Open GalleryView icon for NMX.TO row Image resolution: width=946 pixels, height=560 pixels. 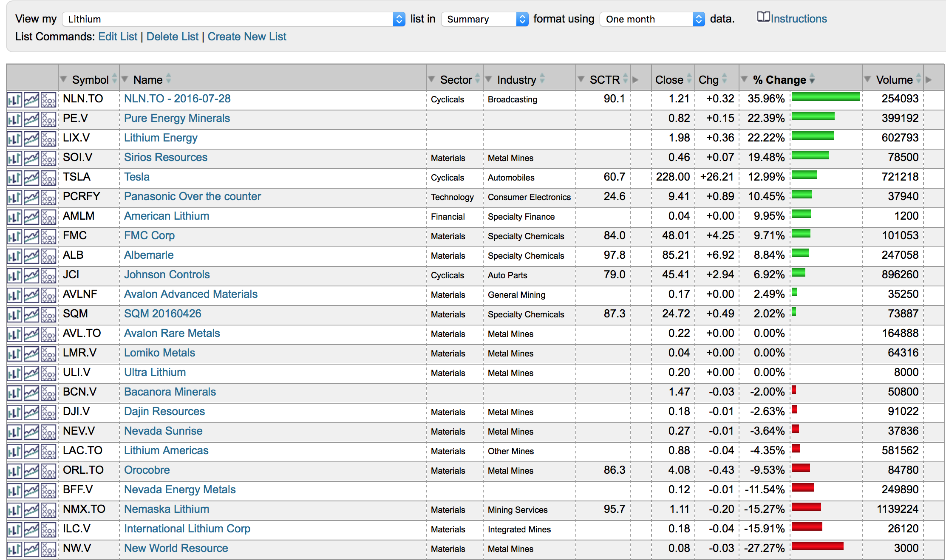31,510
